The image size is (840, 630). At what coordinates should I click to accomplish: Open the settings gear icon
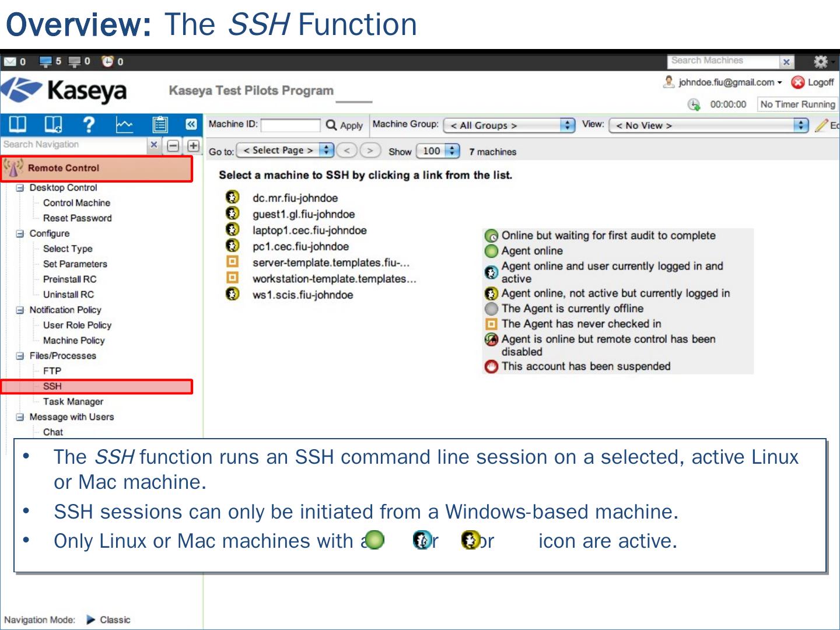pos(821,61)
